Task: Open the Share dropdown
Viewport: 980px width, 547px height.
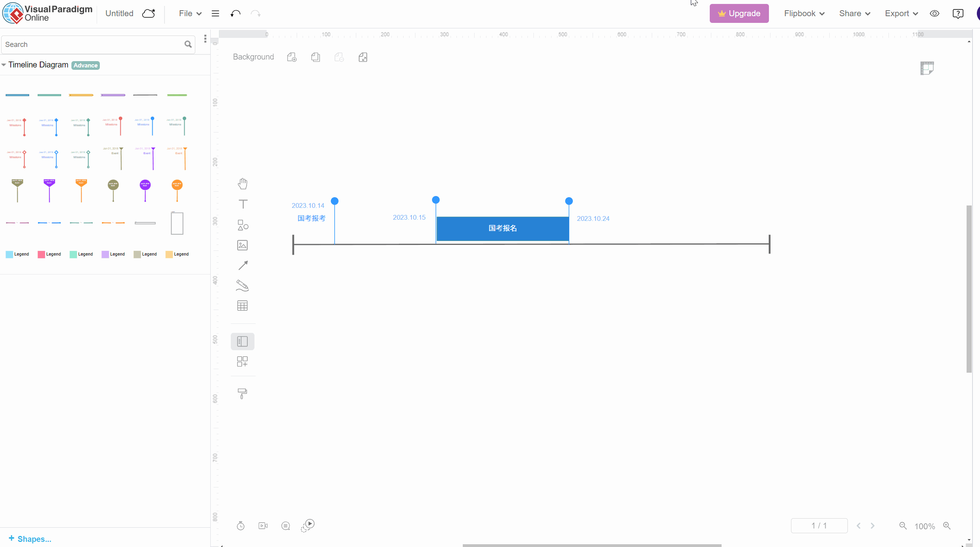Action: point(855,14)
